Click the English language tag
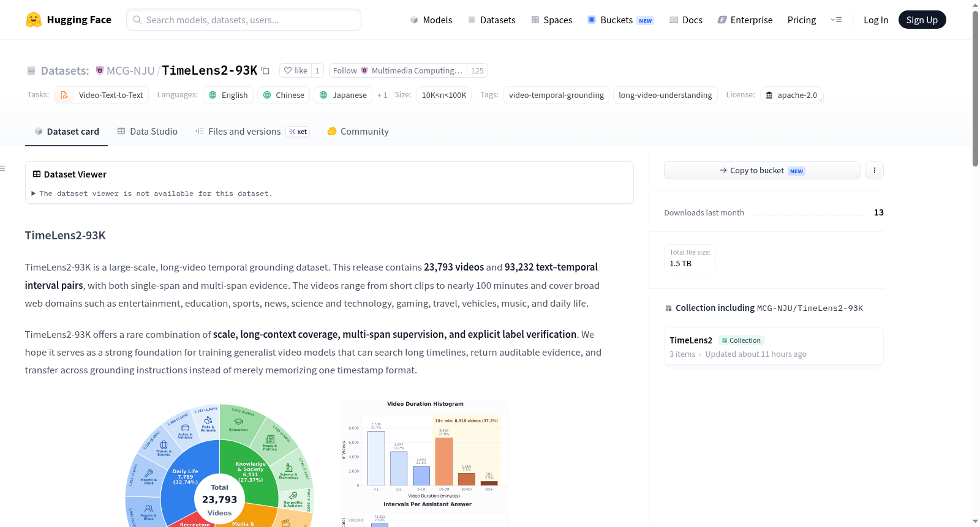Viewport: 980px width, 527px height. click(228, 95)
